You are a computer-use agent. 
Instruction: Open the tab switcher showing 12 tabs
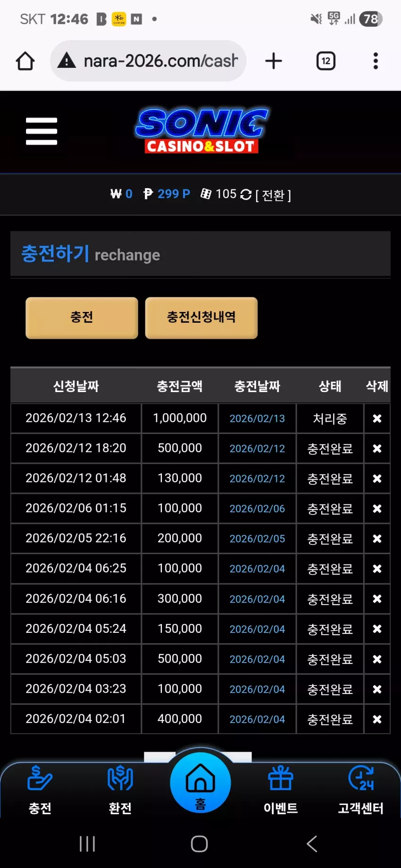pos(326,61)
